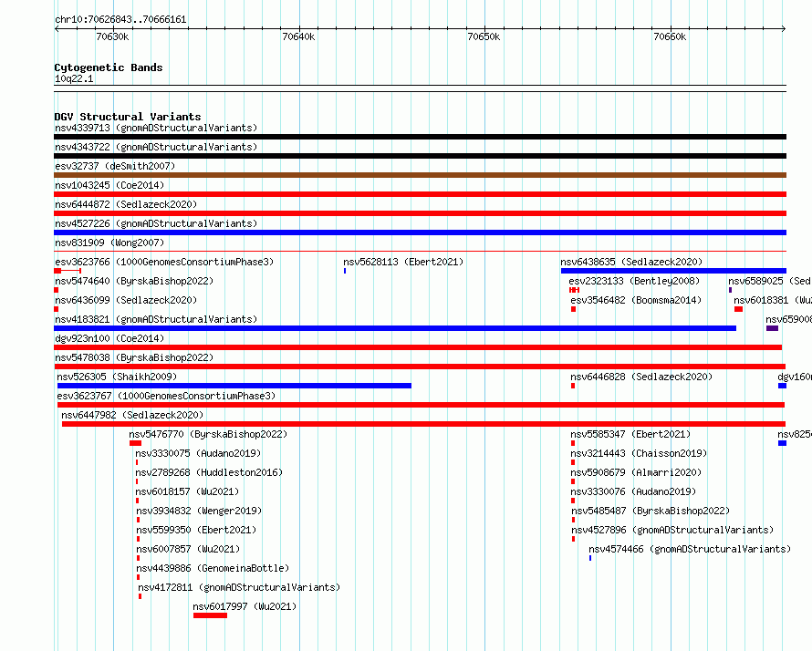The image size is (812, 651).
Task: Click esv3623766 1000GenomesConsortiumPhase3 label
Action: pos(164,262)
